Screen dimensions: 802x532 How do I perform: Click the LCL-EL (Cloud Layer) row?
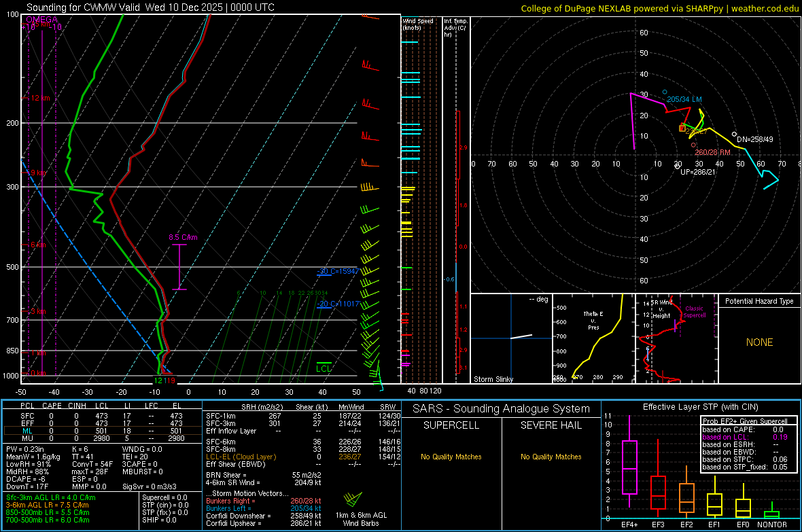[x=303, y=457]
